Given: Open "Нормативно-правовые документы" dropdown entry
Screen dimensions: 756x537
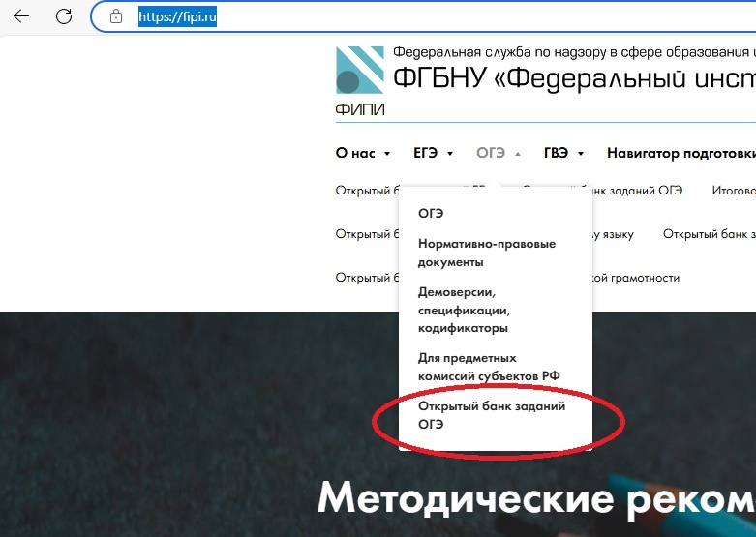Looking at the screenshot, I should (487, 253).
